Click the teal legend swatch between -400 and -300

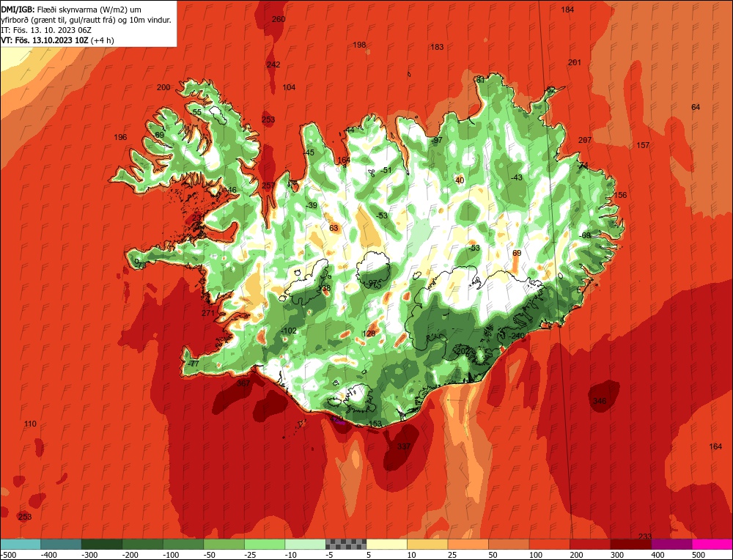pyautogui.click(x=61, y=544)
